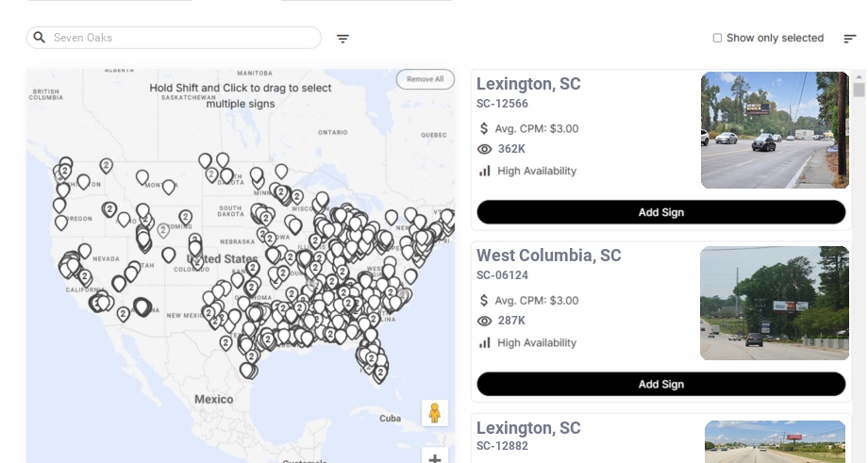Open the filter icon beside search
Viewport: 868px width, 463px height.
click(x=342, y=39)
